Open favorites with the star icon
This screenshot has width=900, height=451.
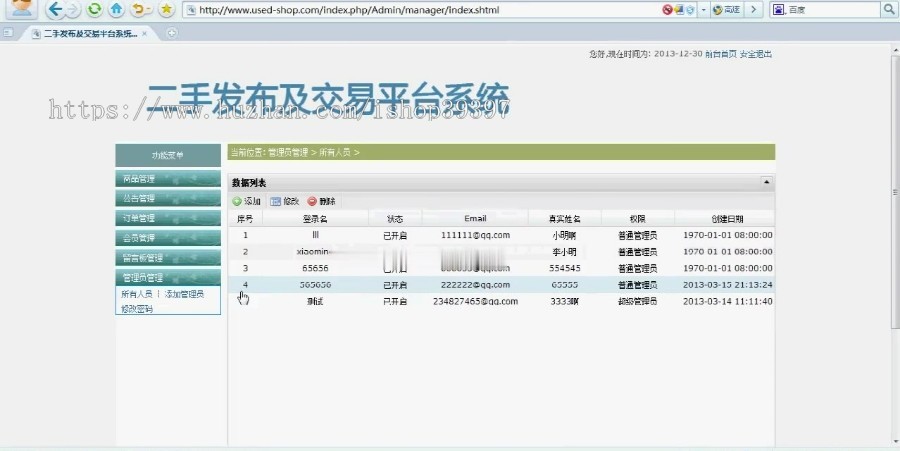pyautogui.click(x=166, y=9)
